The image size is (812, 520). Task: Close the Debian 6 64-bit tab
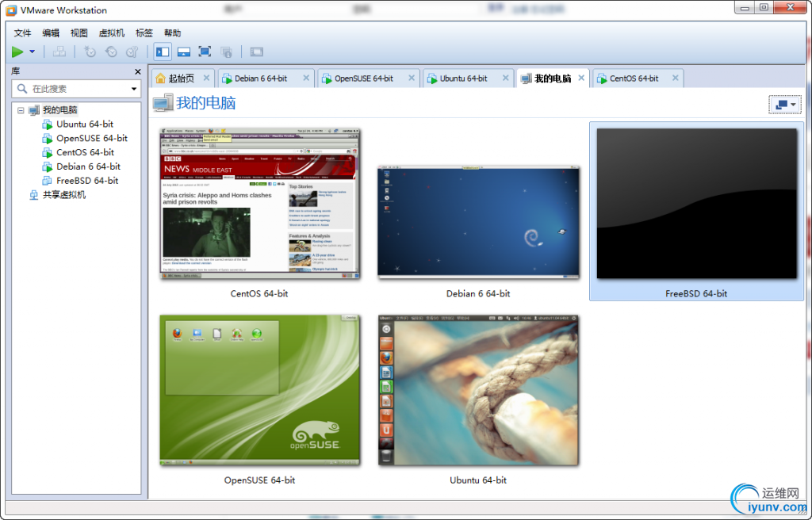(306, 78)
